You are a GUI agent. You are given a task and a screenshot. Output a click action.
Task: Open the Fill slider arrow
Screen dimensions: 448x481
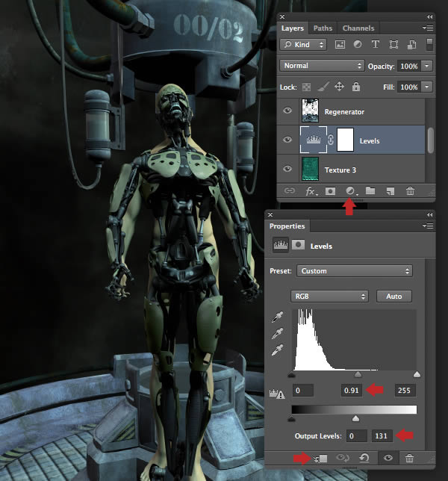point(427,87)
